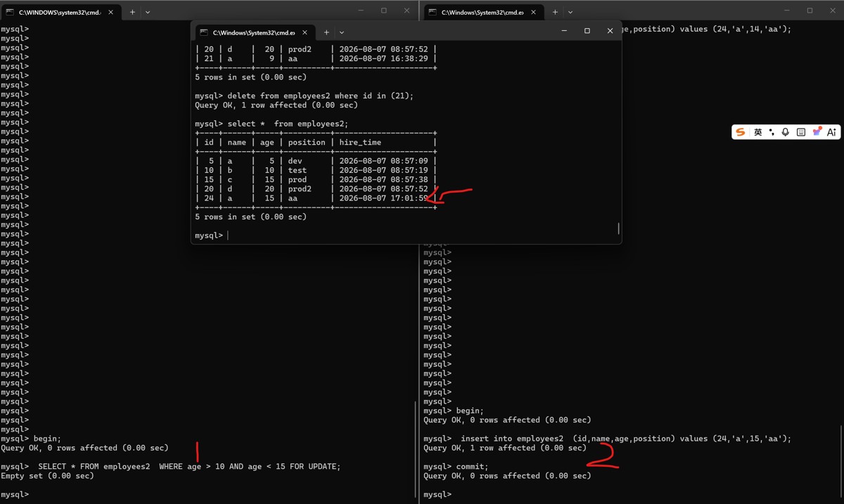Select the C:\WINDOWS\system32\cmd tab in left window

click(60, 12)
